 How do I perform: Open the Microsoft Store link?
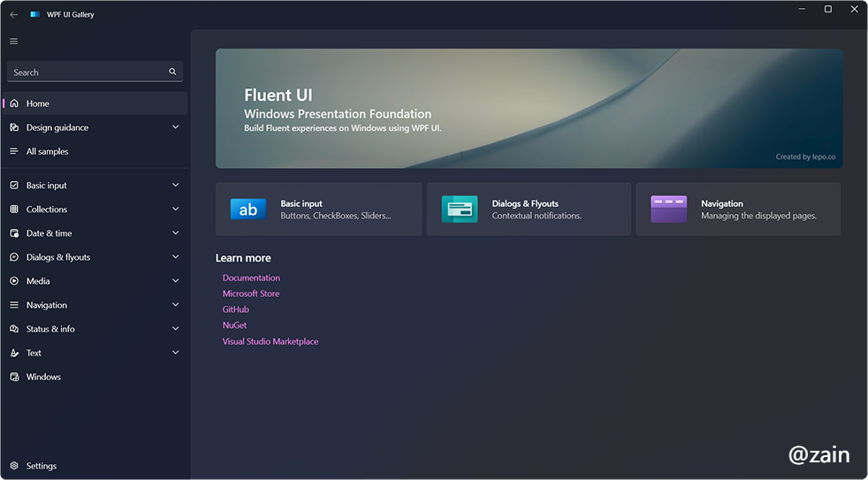point(251,293)
